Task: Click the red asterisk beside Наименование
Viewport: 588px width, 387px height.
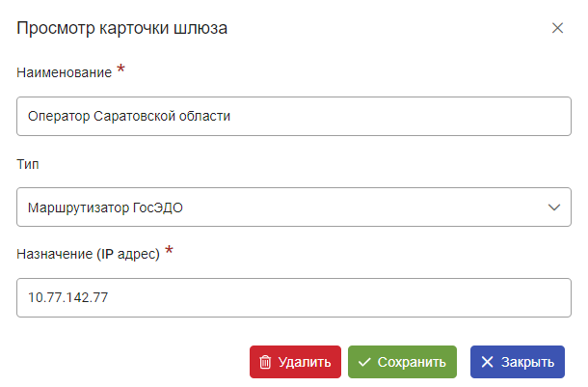Action: click(x=120, y=69)
